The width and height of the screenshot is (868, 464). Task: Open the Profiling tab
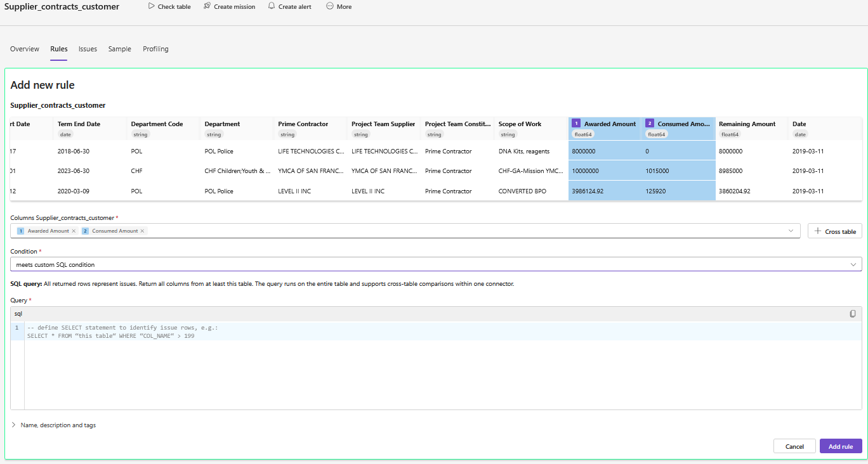[155, 49]
